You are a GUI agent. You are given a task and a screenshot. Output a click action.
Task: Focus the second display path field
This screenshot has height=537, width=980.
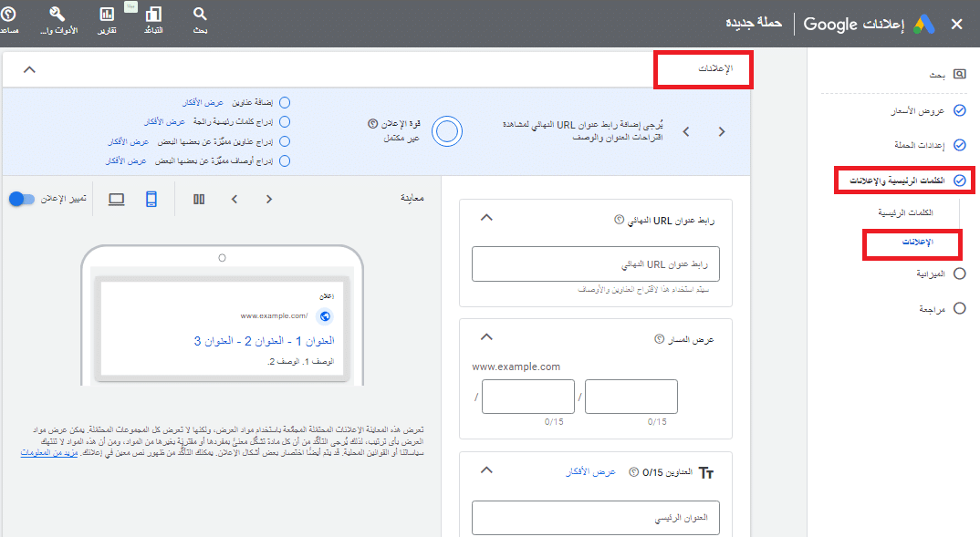(x=631, y=397)
